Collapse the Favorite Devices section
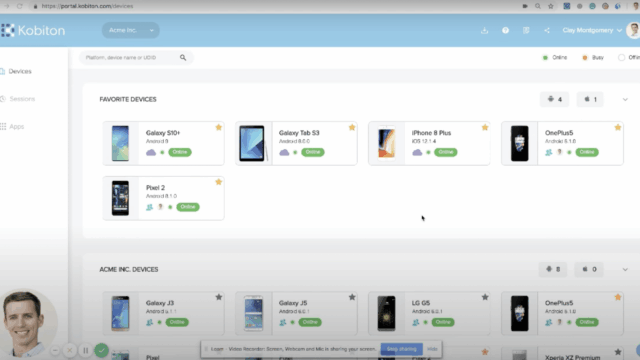This screenshot has height=360, width=640. [625, 99]
